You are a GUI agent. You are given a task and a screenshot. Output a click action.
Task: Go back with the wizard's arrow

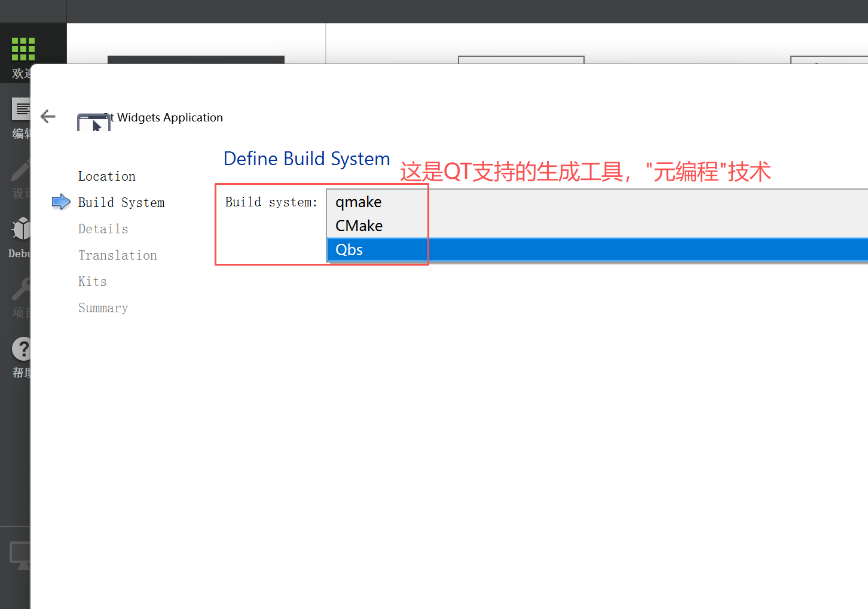(48, 117)
